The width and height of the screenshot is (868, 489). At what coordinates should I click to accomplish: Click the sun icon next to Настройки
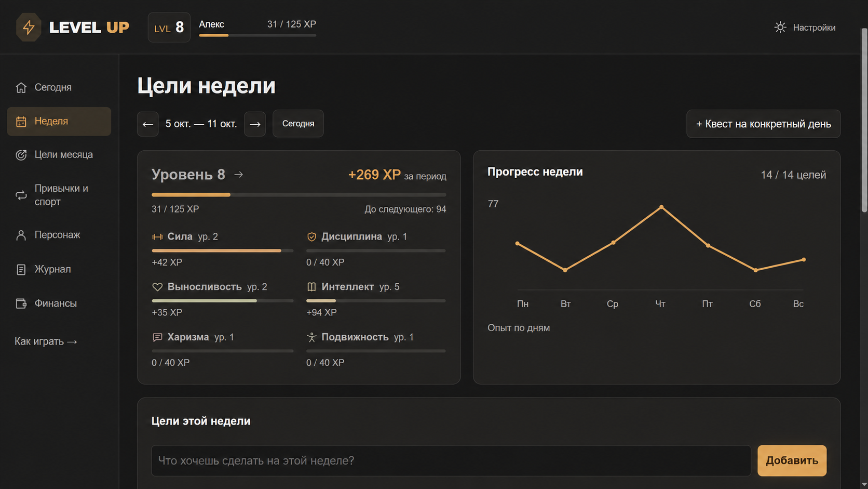point(780,28)
